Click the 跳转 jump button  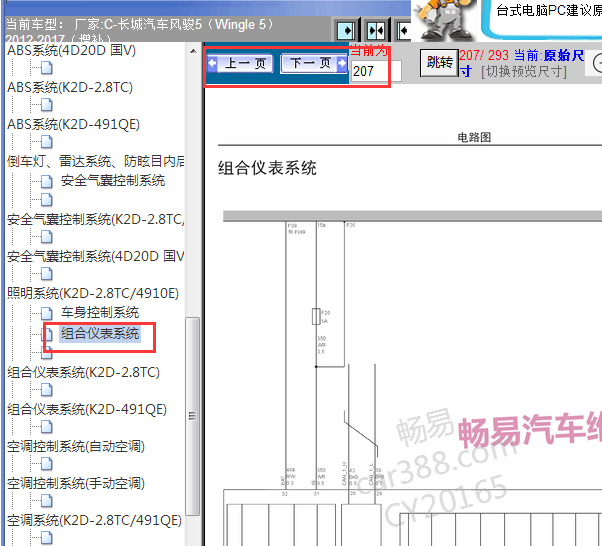(439, 62)
